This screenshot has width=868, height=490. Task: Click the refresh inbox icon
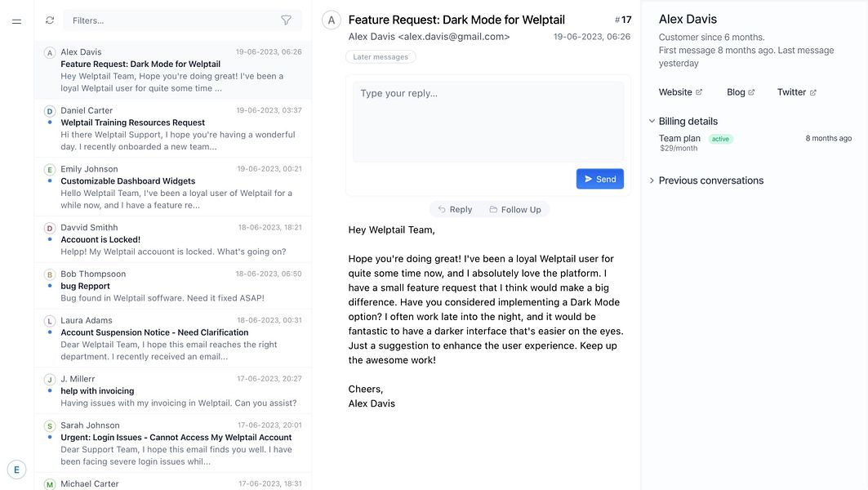(50, 20)
